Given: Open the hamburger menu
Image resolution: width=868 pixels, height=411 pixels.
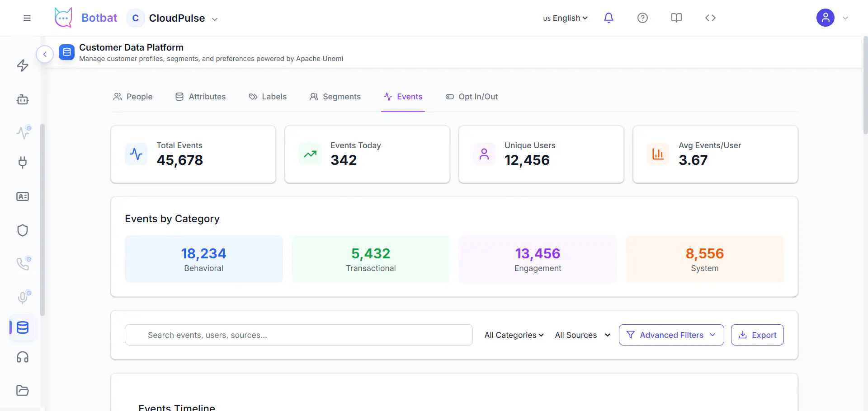Looking at the screenshot, I should [27, 18].
